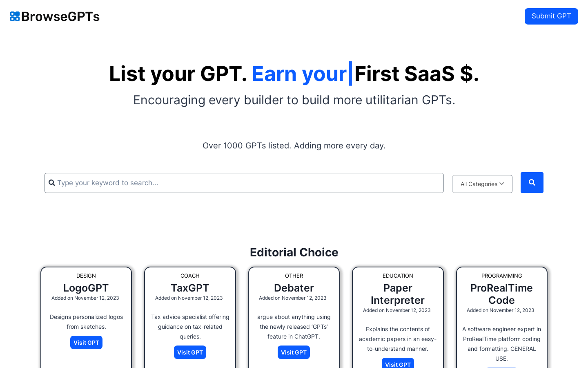Open the LogoGPT card title

(x=86, y=288)
